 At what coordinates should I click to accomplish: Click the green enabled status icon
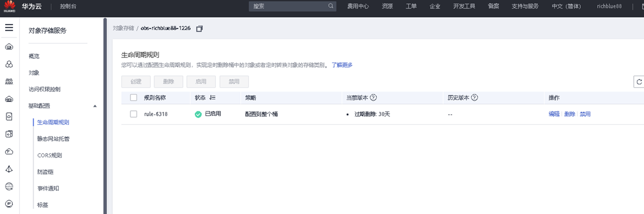[198, 114]
